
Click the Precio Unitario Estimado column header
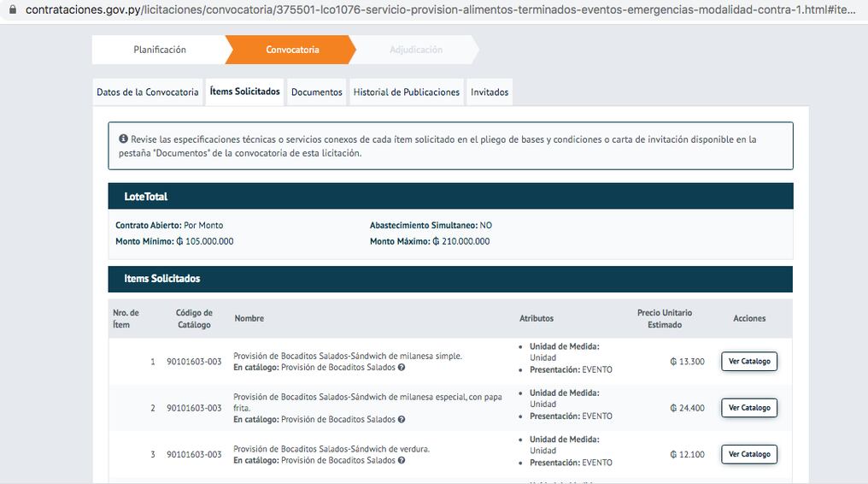[x=665, y=318]
